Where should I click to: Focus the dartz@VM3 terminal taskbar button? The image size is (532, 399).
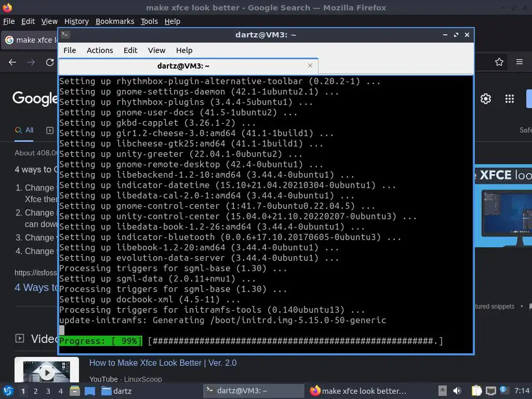(x=254, y=391)
